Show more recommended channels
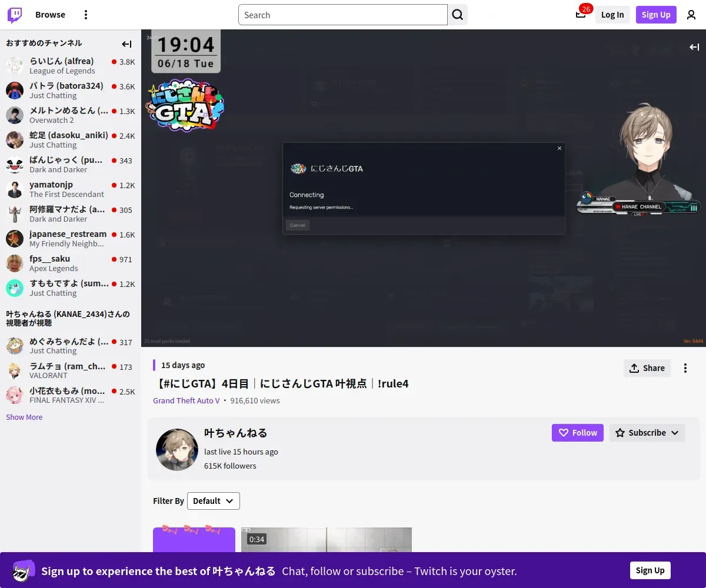 click(24, 417)
